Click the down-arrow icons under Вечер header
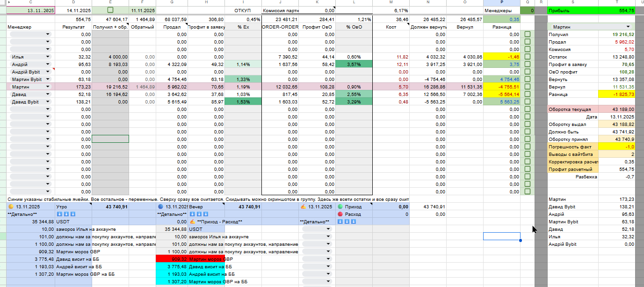644x287 pixels. coord(199,214)
